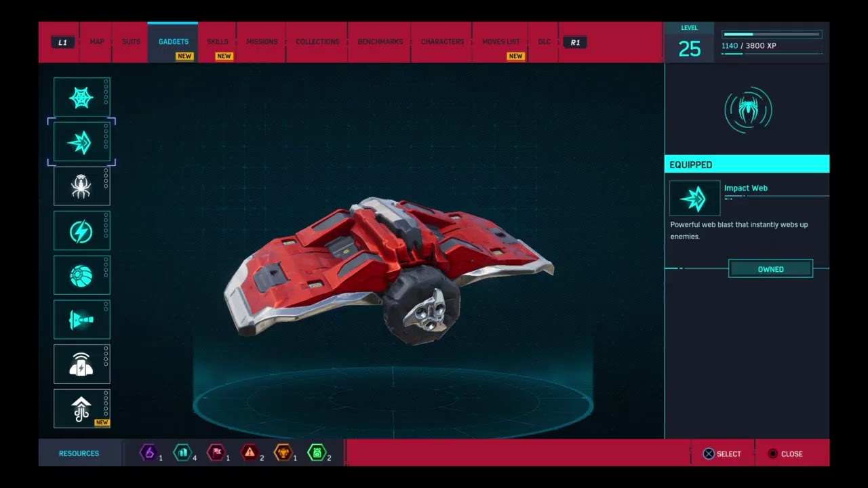Click the OWNED status button
This screenshot has height=488, width=868.
pos(770,269)
